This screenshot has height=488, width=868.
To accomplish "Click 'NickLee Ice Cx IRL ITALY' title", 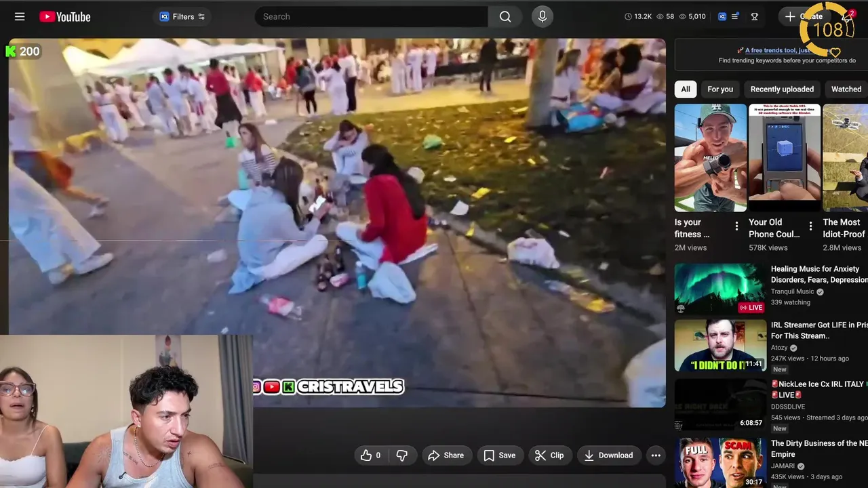I will pyautogui.click(x=819, y=389).
